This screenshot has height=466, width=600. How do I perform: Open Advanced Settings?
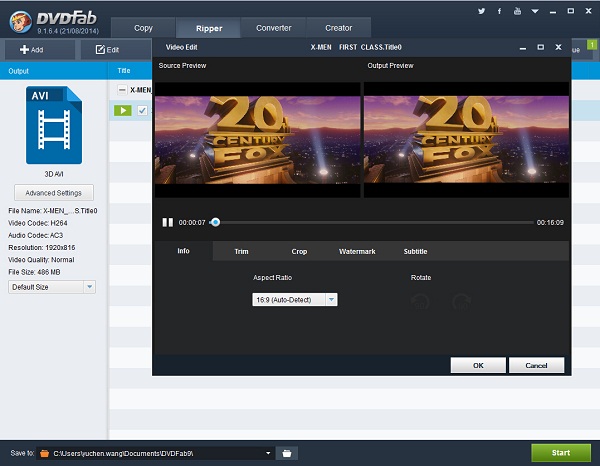click(54, 193)
